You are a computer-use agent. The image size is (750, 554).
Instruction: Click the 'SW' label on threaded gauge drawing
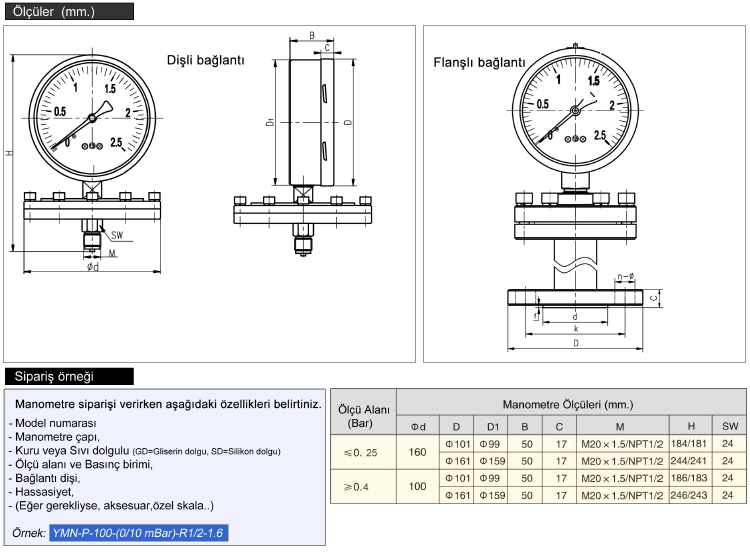pos(117,235)
